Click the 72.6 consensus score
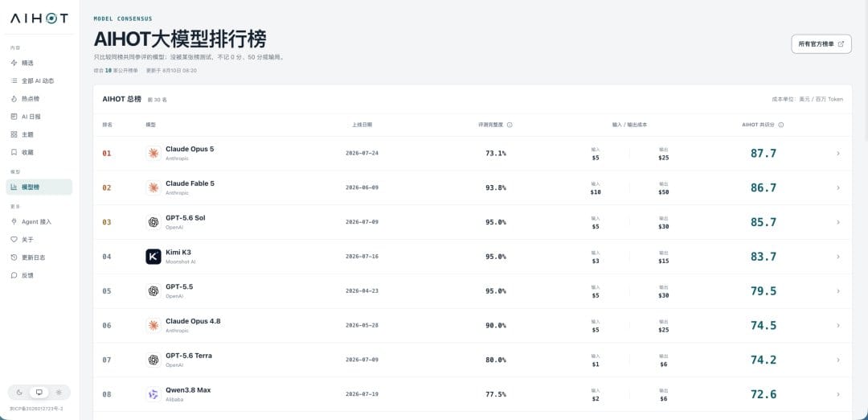Viewport: 868px width, 420px height. pyautogui.click(x=764, y=394)
